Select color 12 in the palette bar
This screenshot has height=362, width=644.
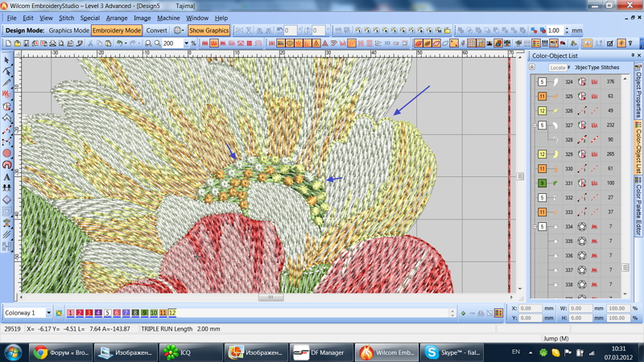point(171,313)
